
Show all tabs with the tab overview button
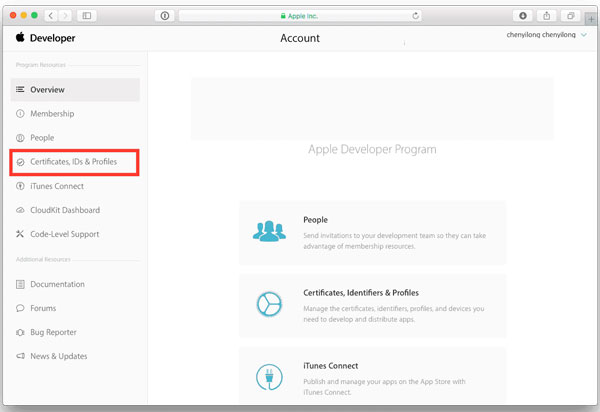571,16
